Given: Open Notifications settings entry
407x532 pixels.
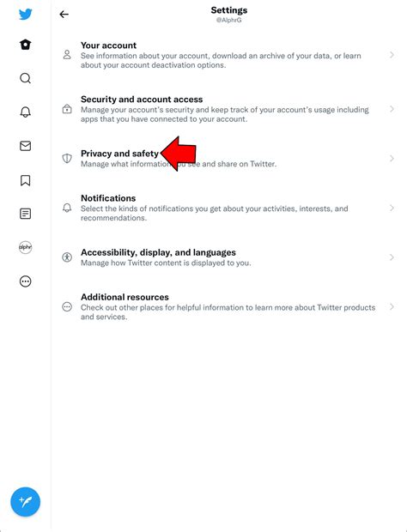Looking at the screenshot, I should (227, 208).
